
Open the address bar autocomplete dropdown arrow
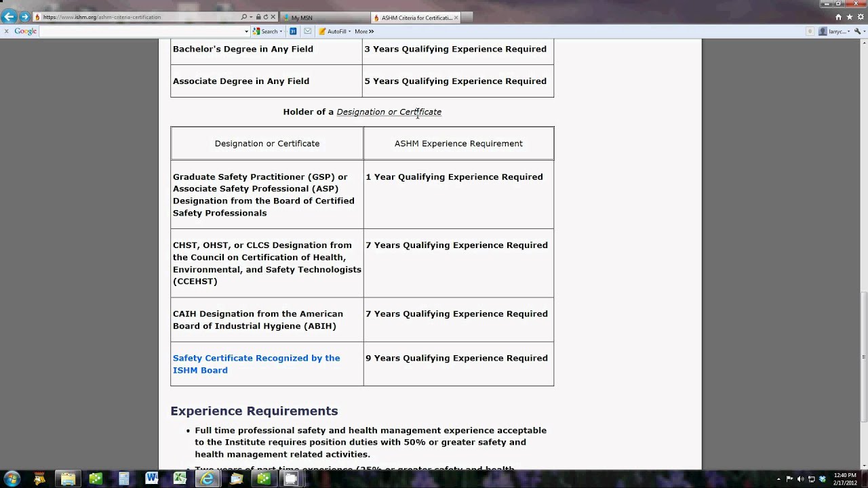(x=251, y=17)
